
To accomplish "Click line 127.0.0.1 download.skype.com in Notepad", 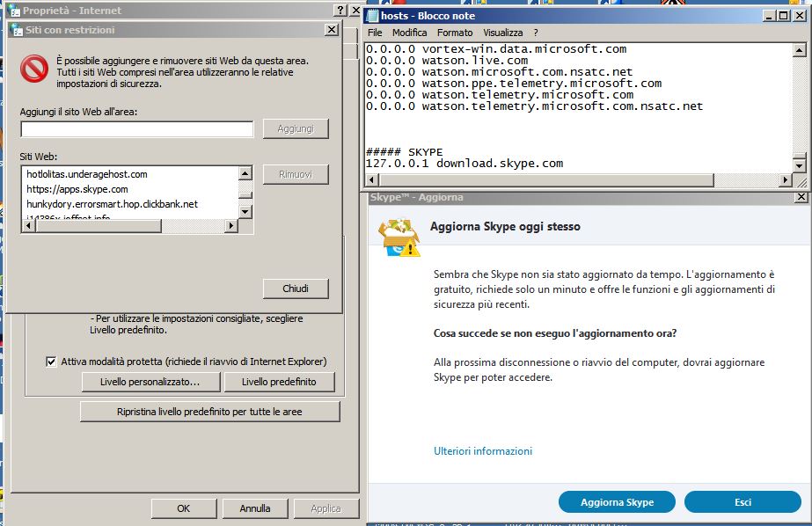I will (464, 164).
